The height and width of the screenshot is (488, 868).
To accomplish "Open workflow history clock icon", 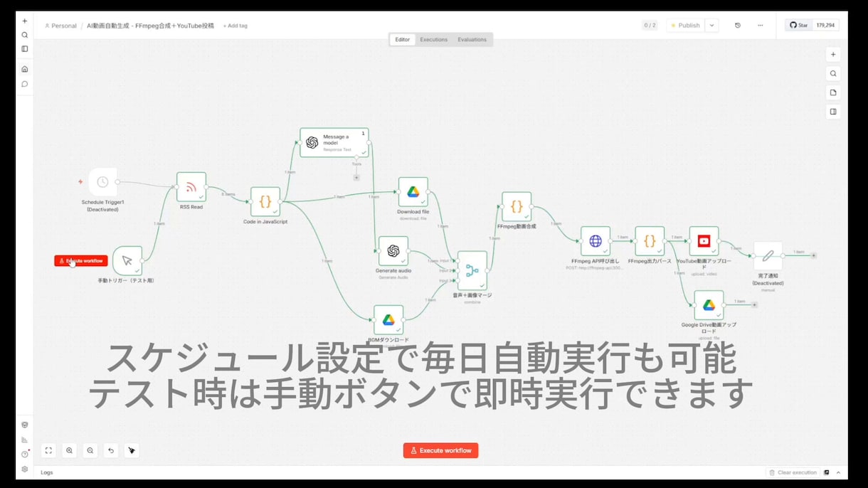I will (737, 26).
